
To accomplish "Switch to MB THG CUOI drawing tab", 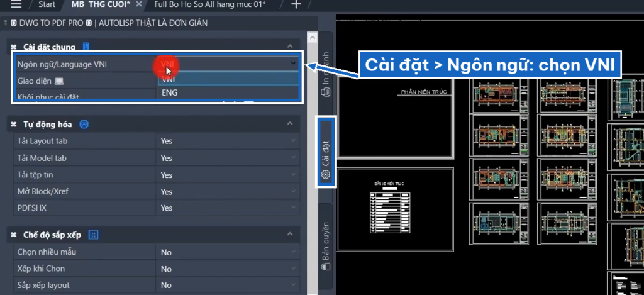I will pos(101,4).
